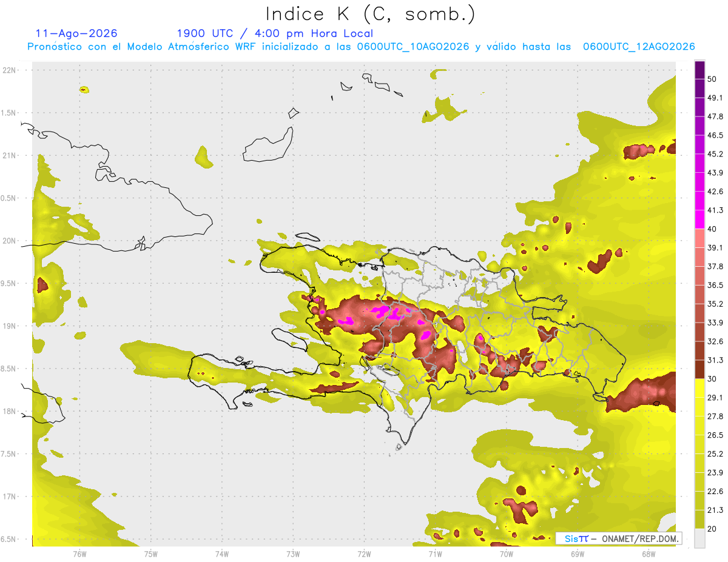Click the '17N' latitude axis label

[x=10, y=497]
